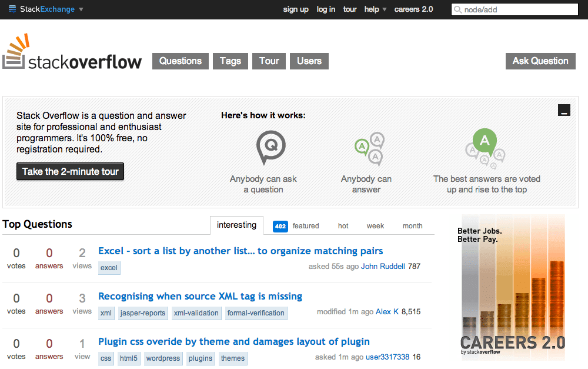This screenshot has height=369, width=588.
Task: Click the Top Questions heading
Action: tap(37, 224)
